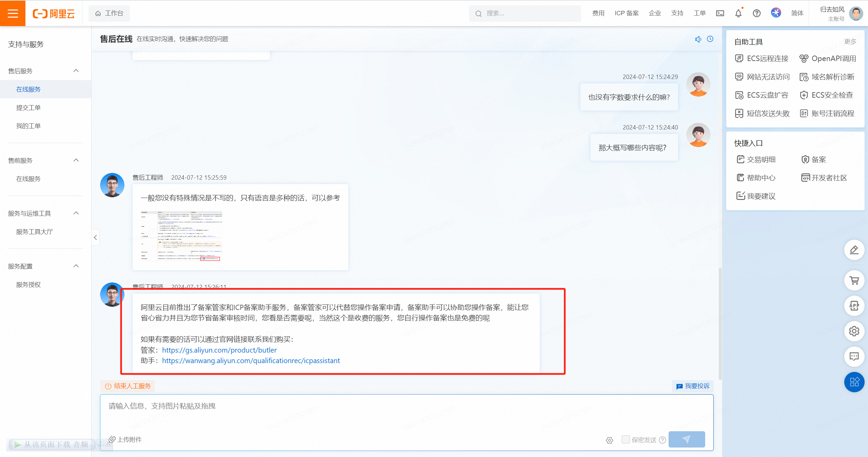
Task: Collapse the 售前服务 section
Action: 76,160
